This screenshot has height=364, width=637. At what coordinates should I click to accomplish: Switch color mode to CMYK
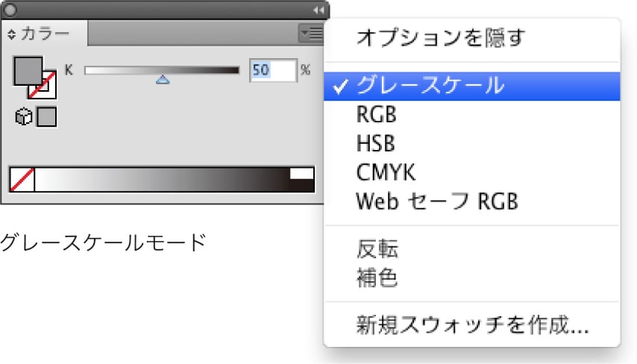(x=385, y=172)
